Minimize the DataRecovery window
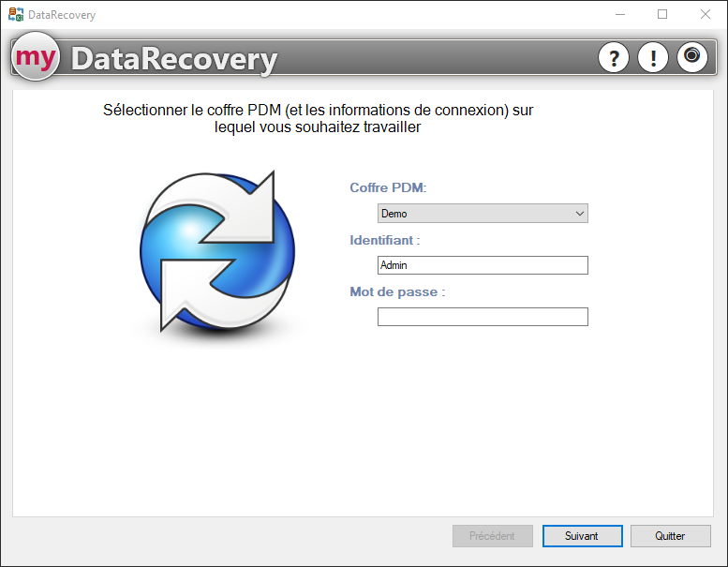 click(x=619, y=14)
